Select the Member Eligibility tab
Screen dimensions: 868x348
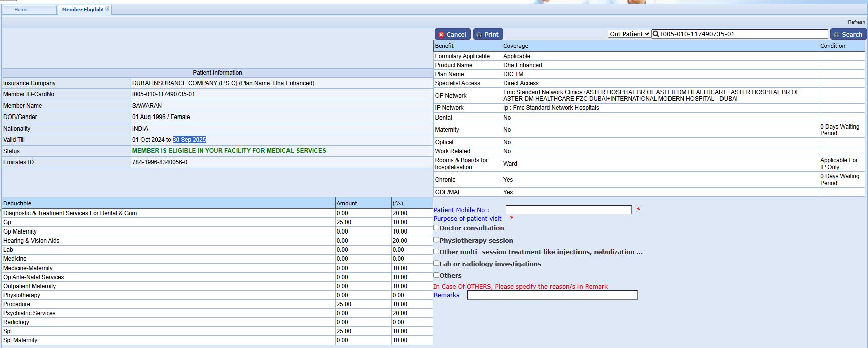pos(82,10)
